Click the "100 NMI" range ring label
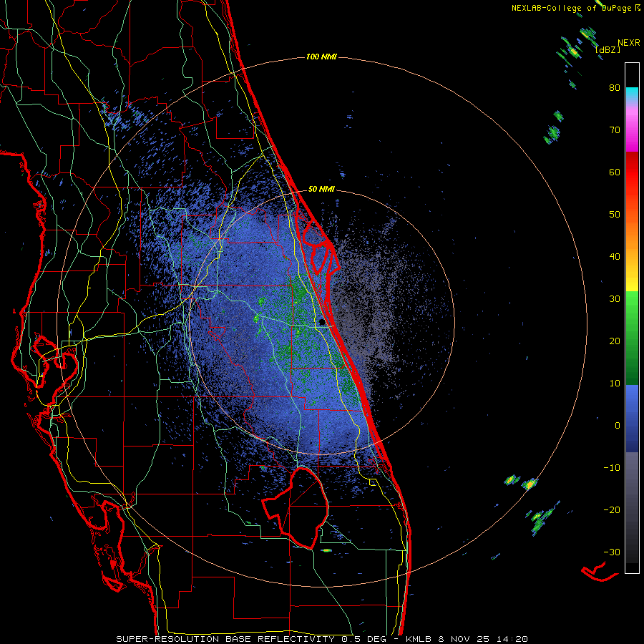This screenshot has width=644, height=644. (321, 57)
